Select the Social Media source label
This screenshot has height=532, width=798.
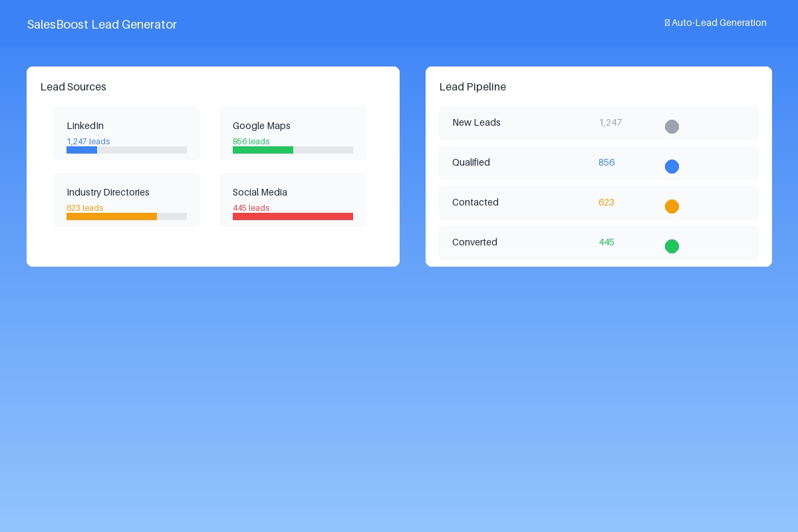260,192
